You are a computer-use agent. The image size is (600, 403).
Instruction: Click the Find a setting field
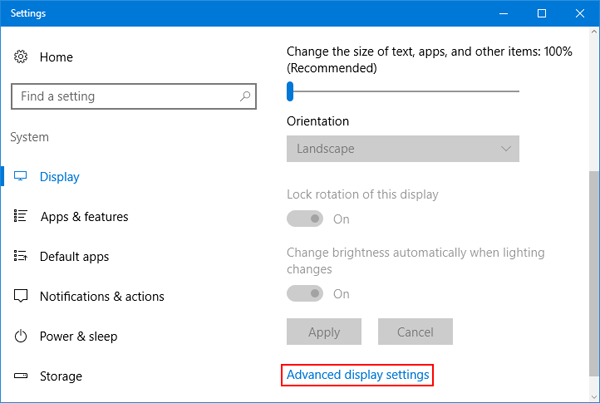coord(134,96)
